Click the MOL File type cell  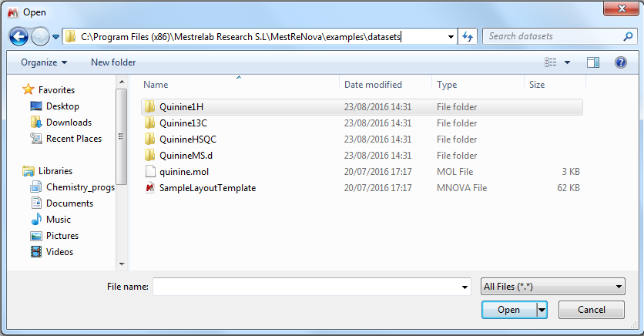pyautogui.click(x=454, y=172)
